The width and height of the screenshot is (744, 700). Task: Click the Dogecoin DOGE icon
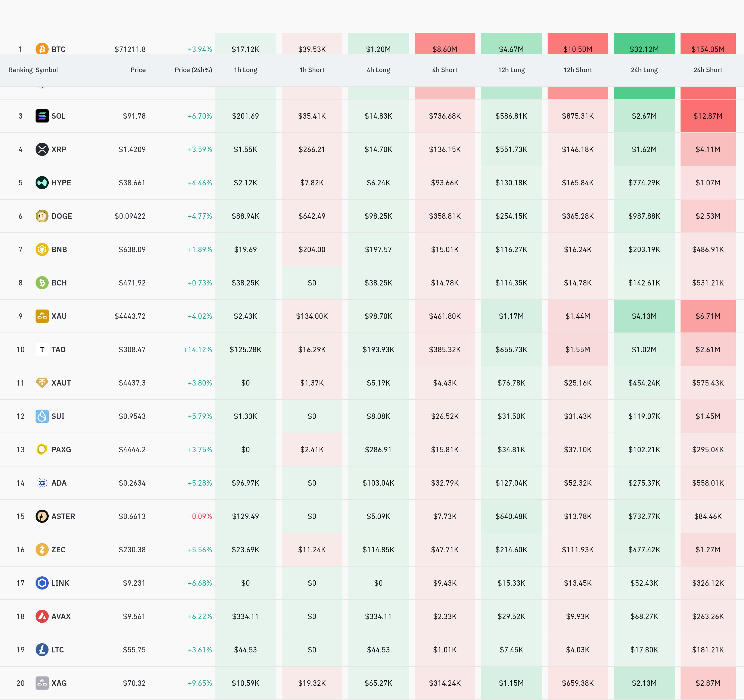[x=42, y=216]
